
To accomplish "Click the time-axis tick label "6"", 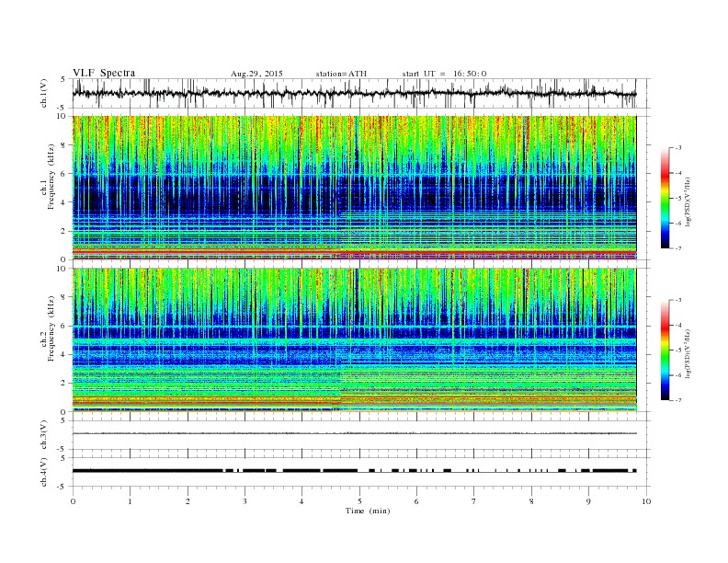I will [x=416, y=501].
